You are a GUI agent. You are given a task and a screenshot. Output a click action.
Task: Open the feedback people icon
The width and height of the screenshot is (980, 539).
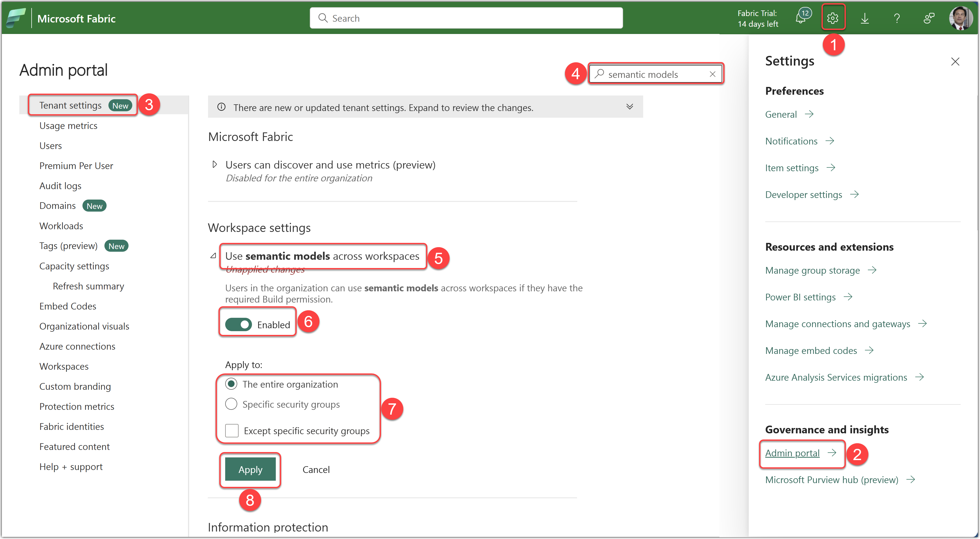[x=929, y=18]
